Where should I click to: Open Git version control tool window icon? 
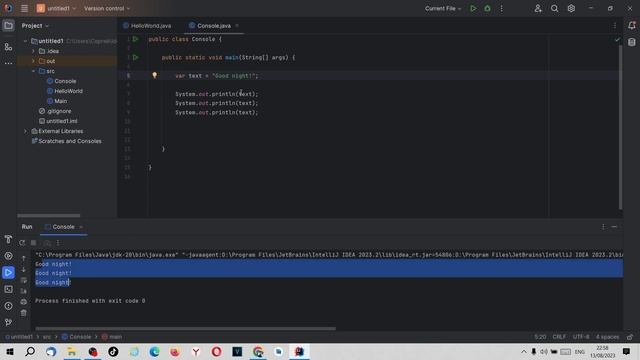[8, 322]
